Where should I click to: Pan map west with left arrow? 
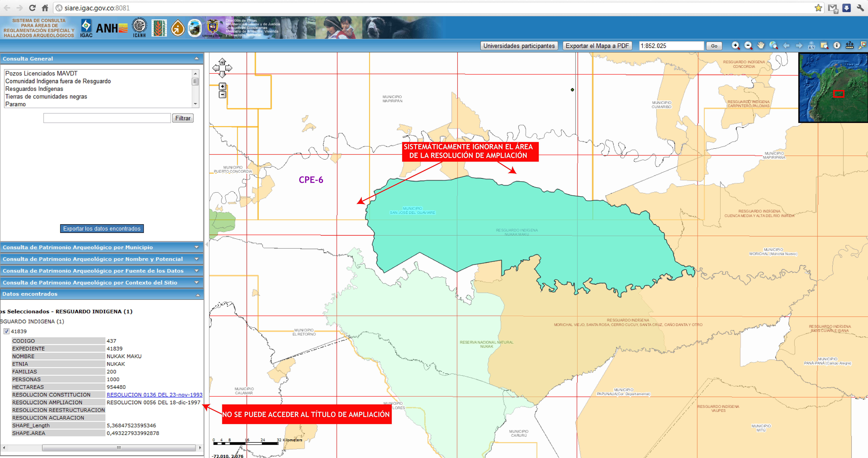pyautogui.click(x=216, y=68)
